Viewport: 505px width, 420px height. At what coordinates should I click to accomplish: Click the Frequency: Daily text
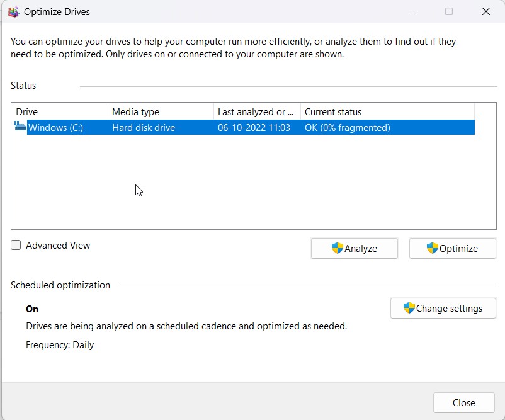pyautogui.click(x=60, y=344)
